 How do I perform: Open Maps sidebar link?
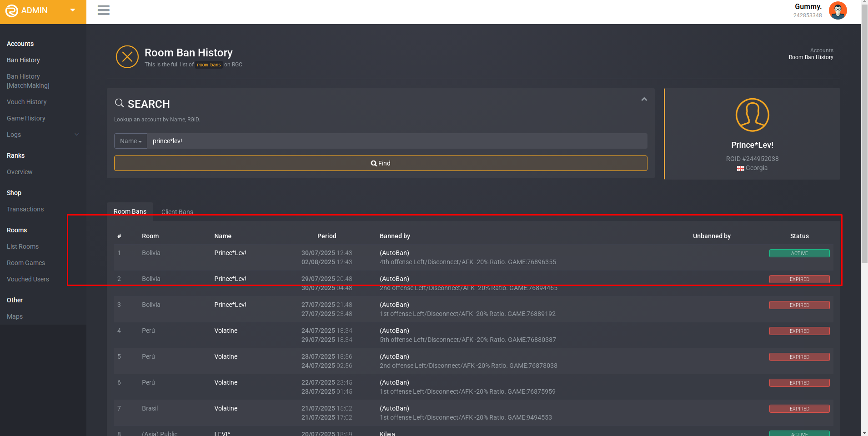coord(15,316)
